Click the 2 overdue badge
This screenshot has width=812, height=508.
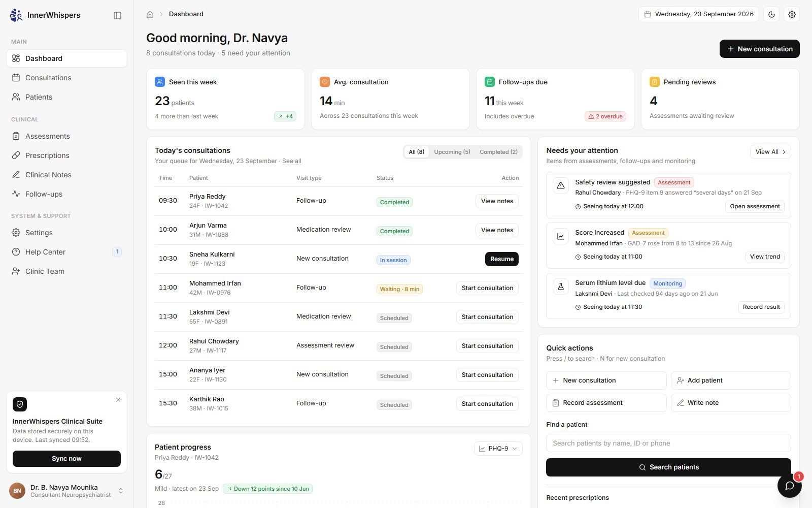pos(605,116)
